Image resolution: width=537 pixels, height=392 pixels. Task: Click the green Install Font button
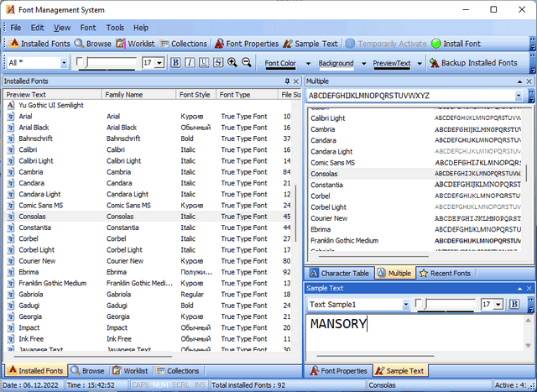click(456, 44)
